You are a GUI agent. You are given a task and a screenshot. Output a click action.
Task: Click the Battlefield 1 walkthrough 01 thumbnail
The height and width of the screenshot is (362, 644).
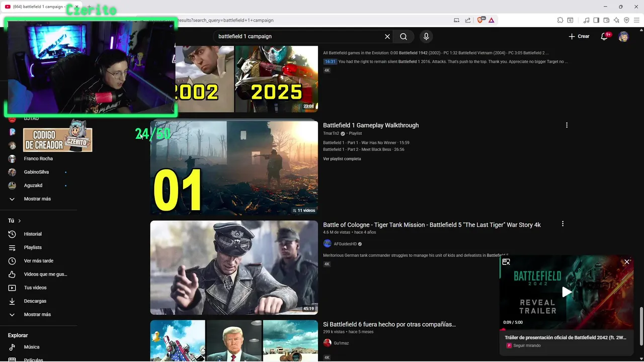point(234,167)
